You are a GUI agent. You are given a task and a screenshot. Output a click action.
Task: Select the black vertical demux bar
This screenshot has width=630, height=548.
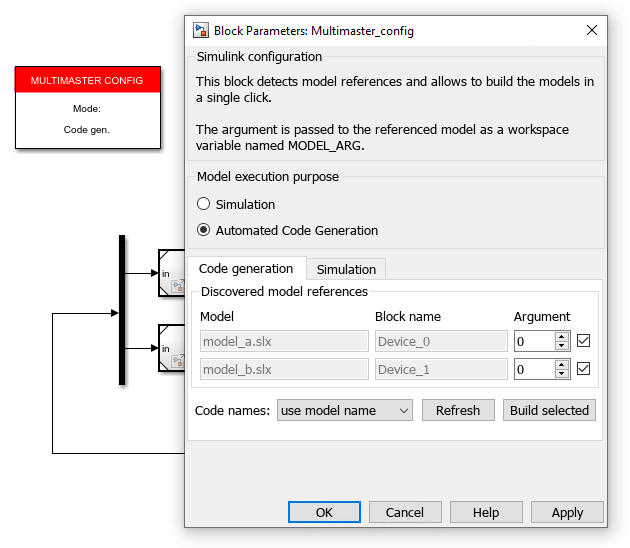[122, 310]
